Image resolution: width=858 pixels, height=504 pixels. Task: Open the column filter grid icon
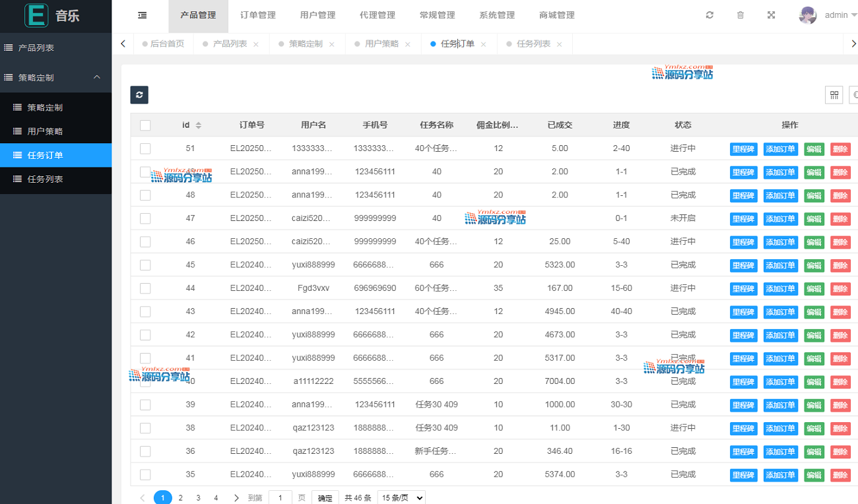(834, 95)
